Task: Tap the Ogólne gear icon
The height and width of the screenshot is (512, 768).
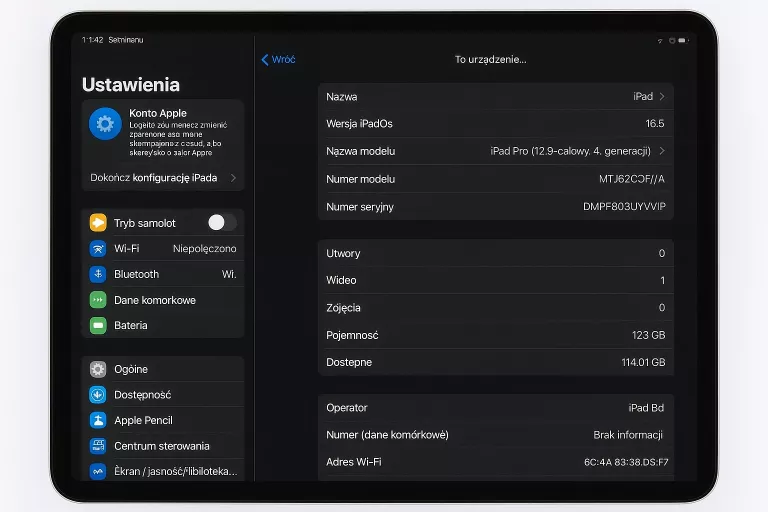Action: point(98,369)
